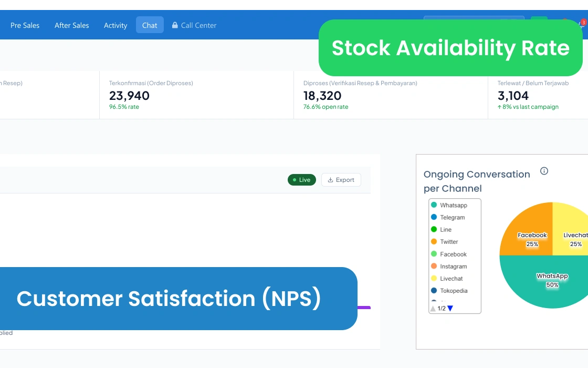Toggle the Livechat legend entry

click(x=447, y=279)
